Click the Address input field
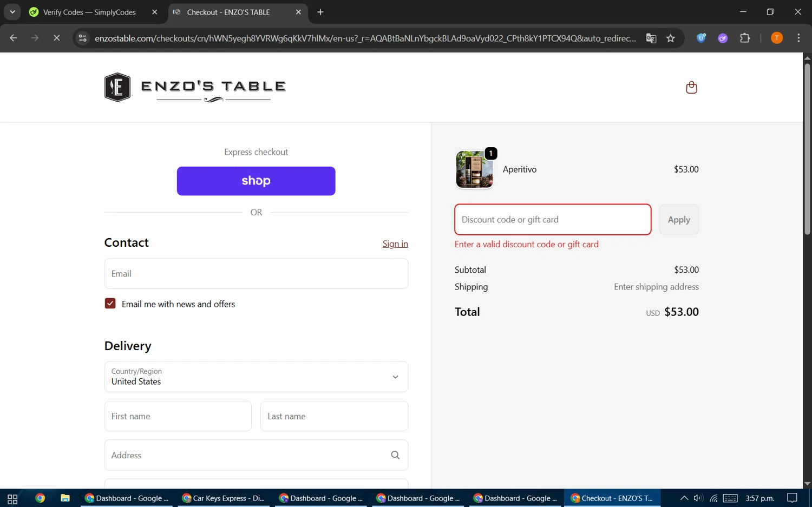Viewport: 812px width, 507px height. [x=256, y=455]
